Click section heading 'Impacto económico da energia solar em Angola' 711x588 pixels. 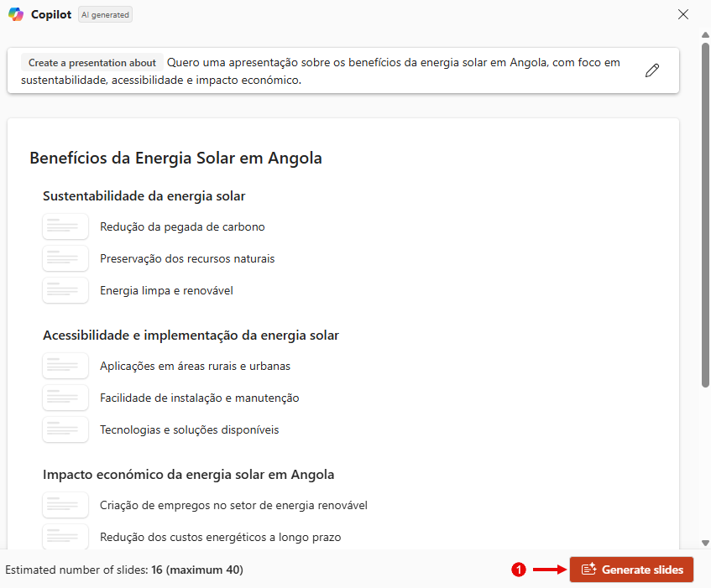189,474
